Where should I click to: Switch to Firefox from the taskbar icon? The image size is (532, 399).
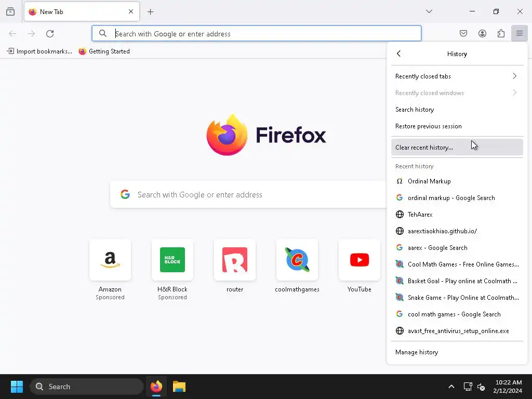[x=156, y=387]
